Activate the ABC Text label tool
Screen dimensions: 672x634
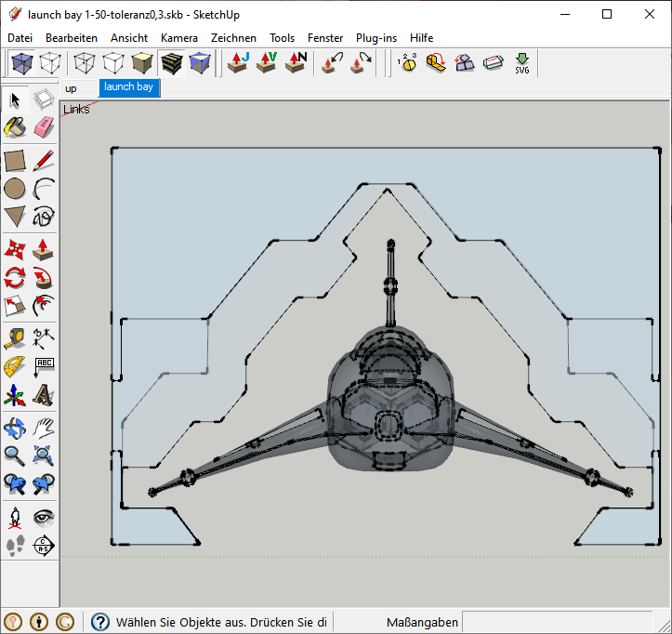(x=44, y=366)
